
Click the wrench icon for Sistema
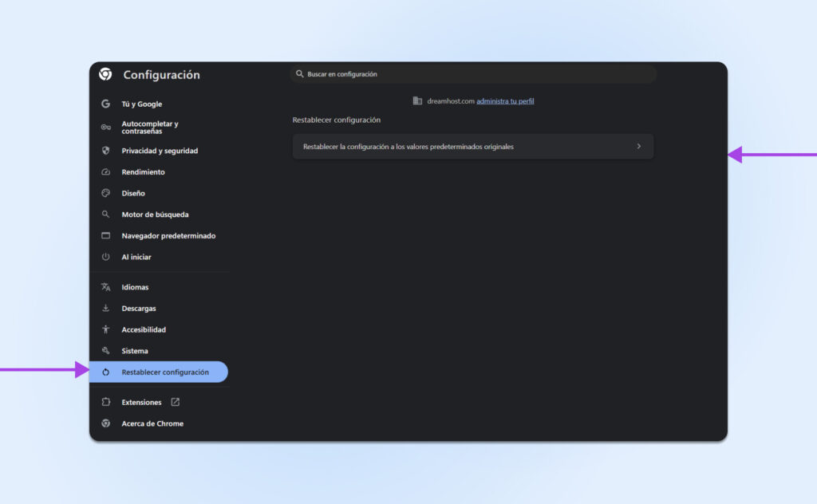tap(105, 351)
